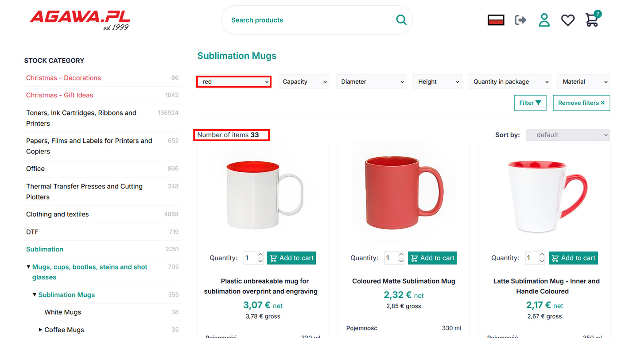Open Christmas - Gift Ideas category
This screenshot has width=644, height=338.
tap(59, 95)
